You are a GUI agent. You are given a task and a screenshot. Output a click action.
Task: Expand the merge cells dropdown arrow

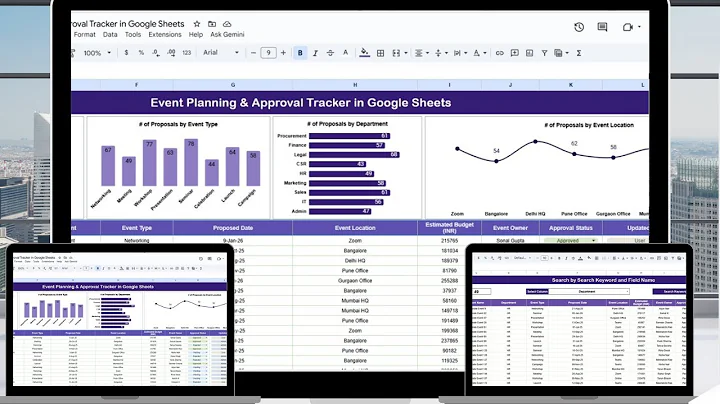pyautogui.click(x=406, y=53)
